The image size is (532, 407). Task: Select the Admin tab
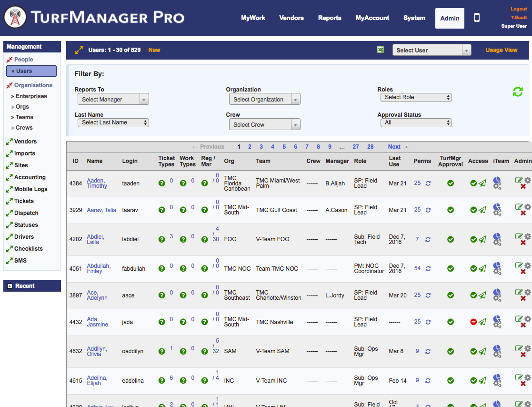450,18
